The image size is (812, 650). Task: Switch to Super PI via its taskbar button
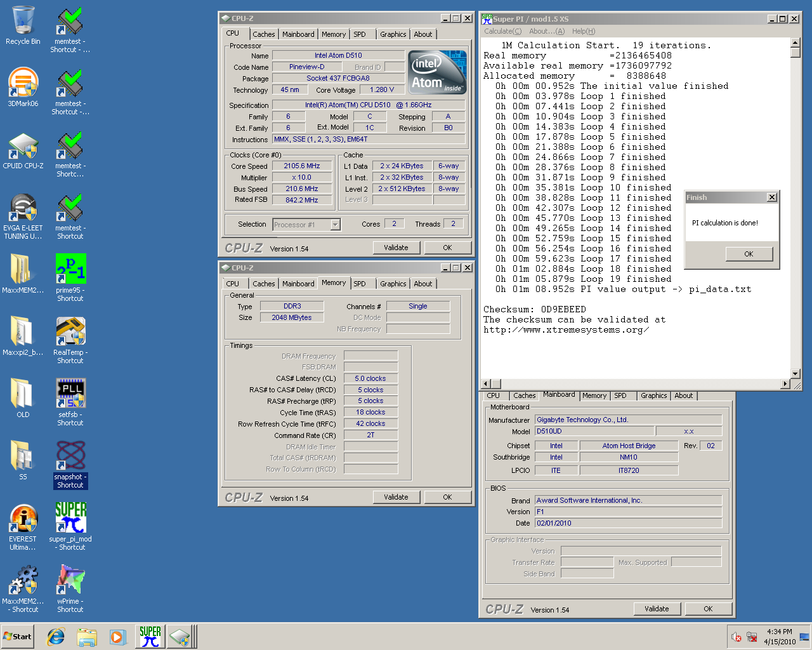150,637
